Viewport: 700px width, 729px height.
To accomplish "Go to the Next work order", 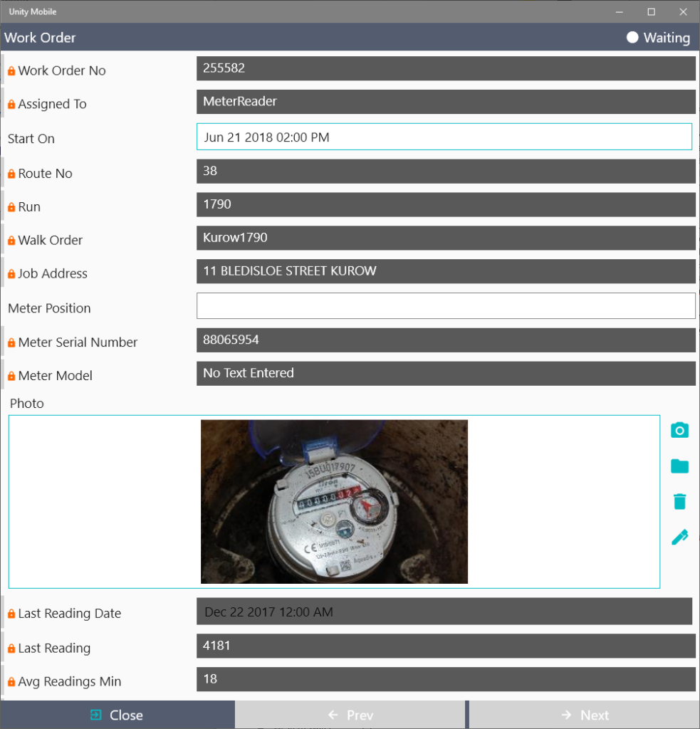I will click(584, 715).
